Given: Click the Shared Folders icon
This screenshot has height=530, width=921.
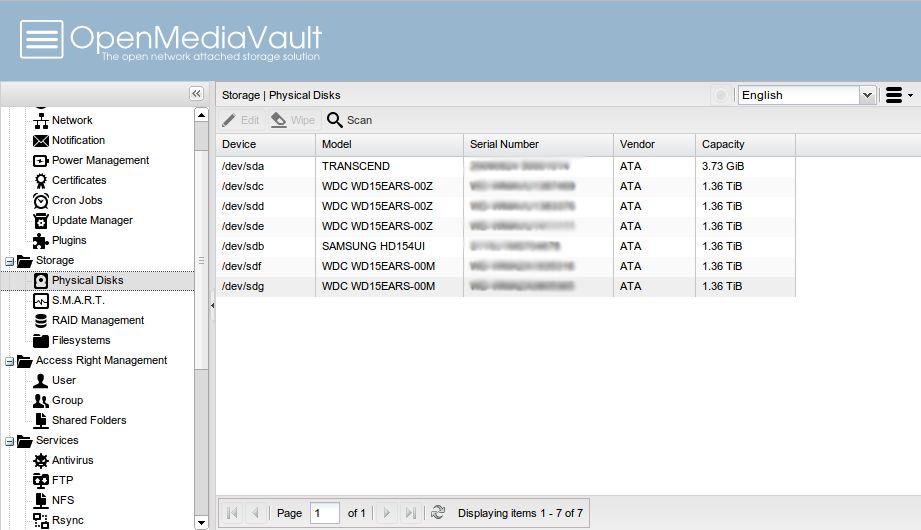Looking at the screenshot, I should coord(41,420).
